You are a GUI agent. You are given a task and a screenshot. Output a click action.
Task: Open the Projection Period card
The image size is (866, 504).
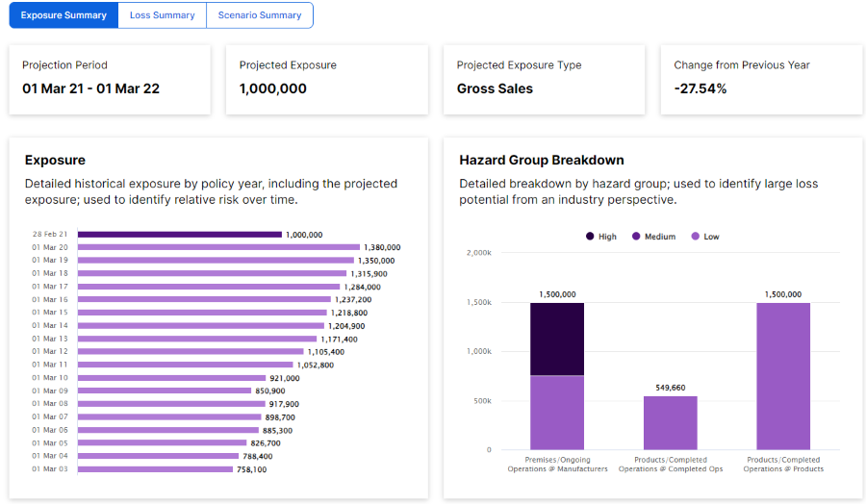click(x=109, y=79)
